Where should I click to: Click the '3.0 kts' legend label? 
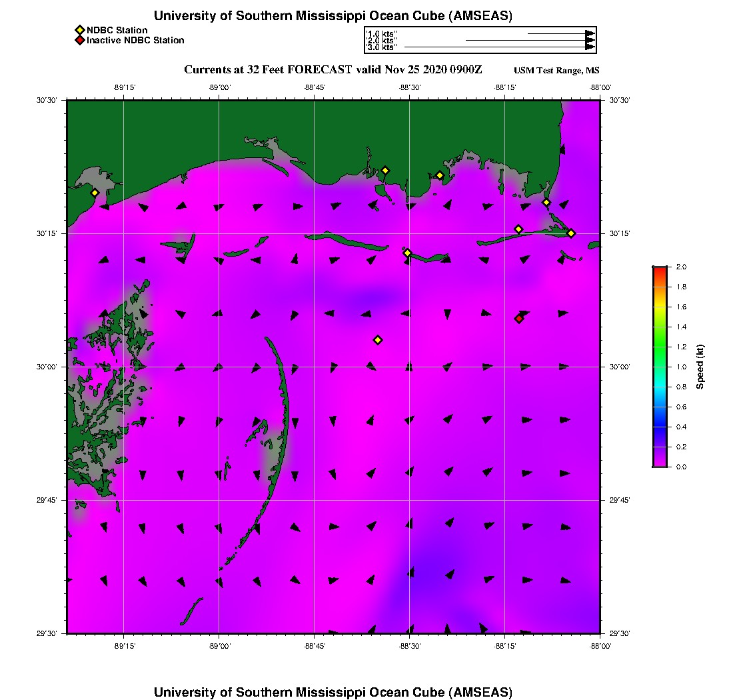click(382, 47)
